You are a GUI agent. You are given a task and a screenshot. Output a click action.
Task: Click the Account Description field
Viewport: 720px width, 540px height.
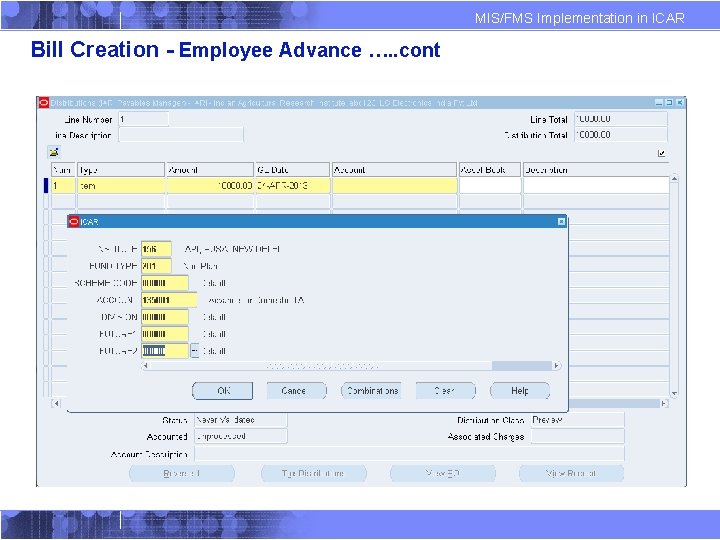409,454
